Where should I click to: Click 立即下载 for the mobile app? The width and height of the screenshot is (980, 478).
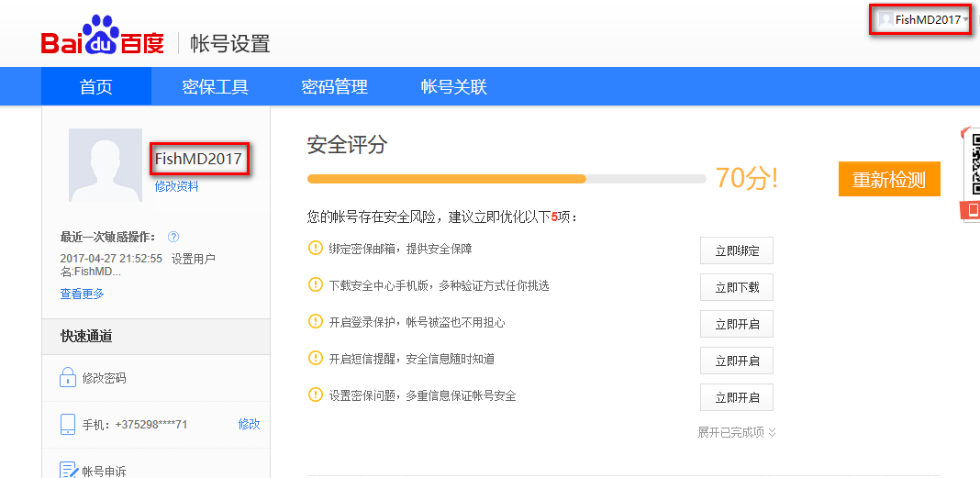click(x=737, y=287)
